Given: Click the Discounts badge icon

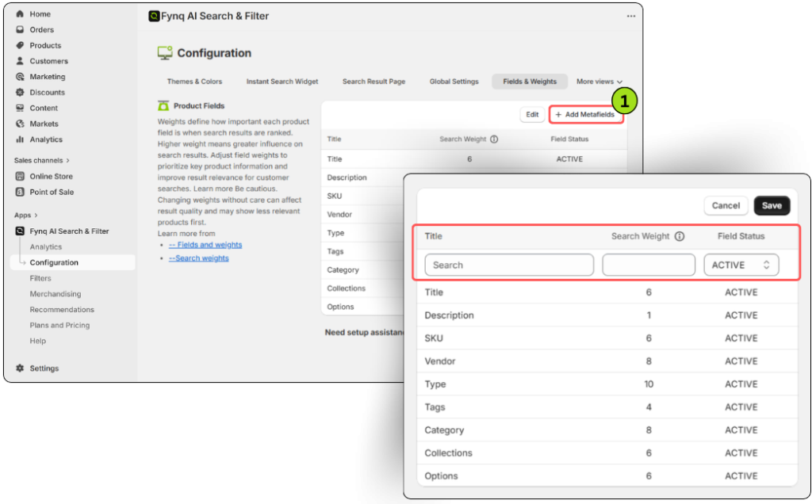Looking at the screenshot, I should 20,92.
